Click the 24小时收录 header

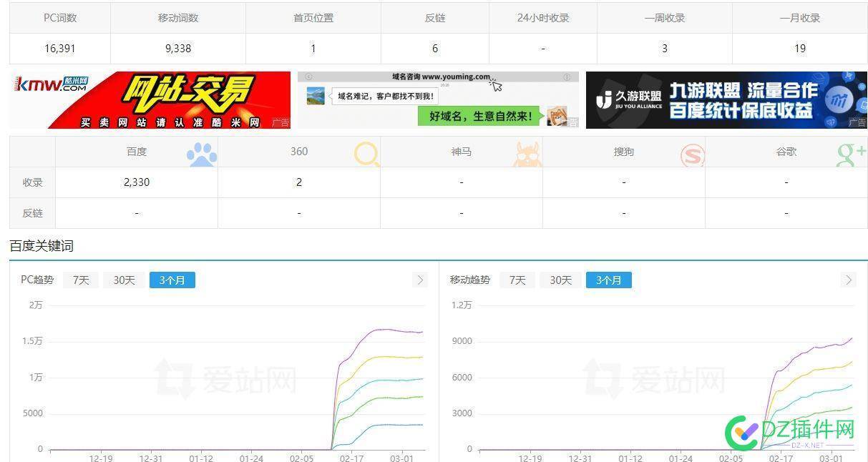pyautogui.click(x=543, y=18)
